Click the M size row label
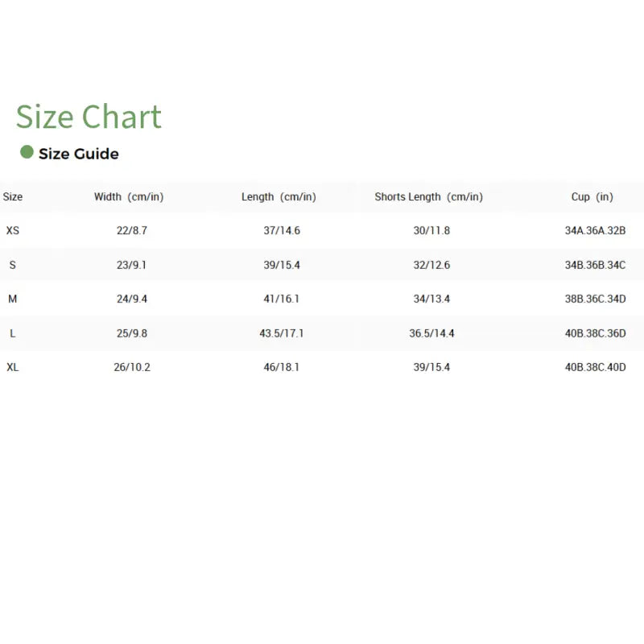The width and height of the screenshot is (644, 644). [x=13, y=299]
